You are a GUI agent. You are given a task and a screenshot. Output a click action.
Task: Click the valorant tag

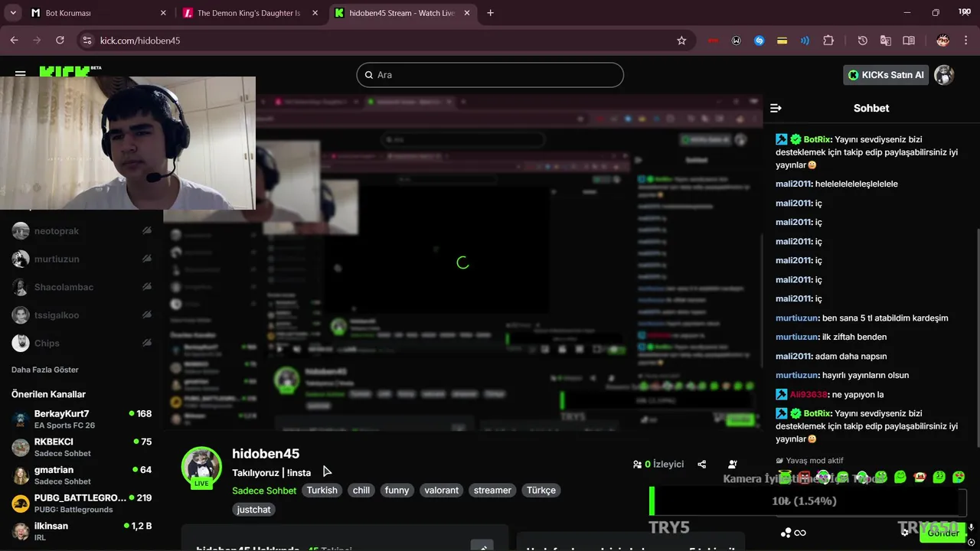click(x=442, y=491)
